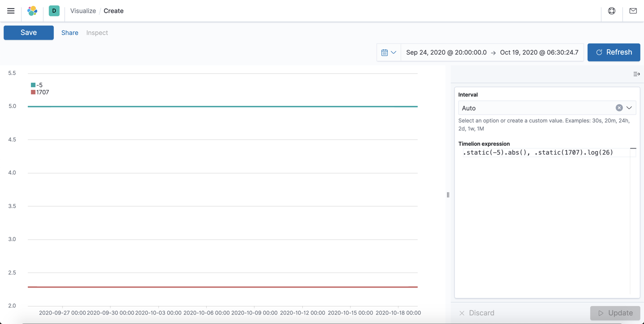Click the Save button
Viewport: 644px width, 324px height.
28,32
